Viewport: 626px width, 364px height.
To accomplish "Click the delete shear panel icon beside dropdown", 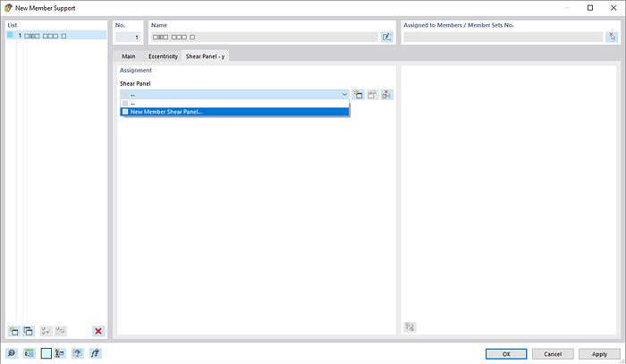I will point(386,94).
